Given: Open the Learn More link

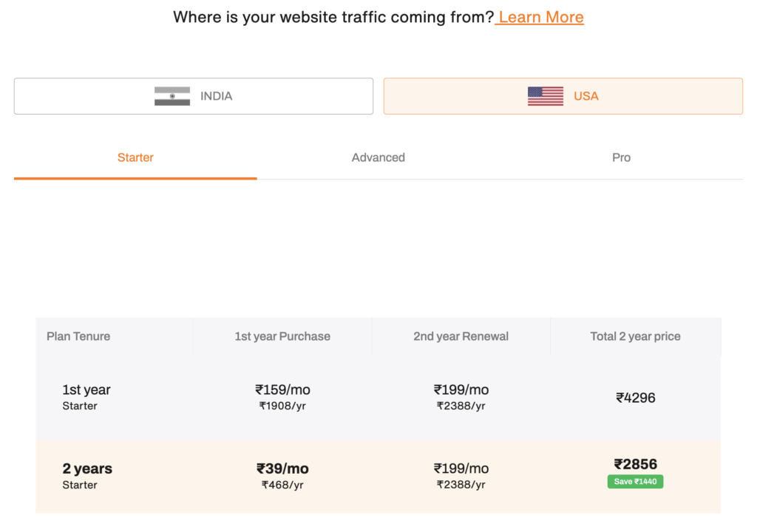Looking at the screenshot, I should pos(540,17).
